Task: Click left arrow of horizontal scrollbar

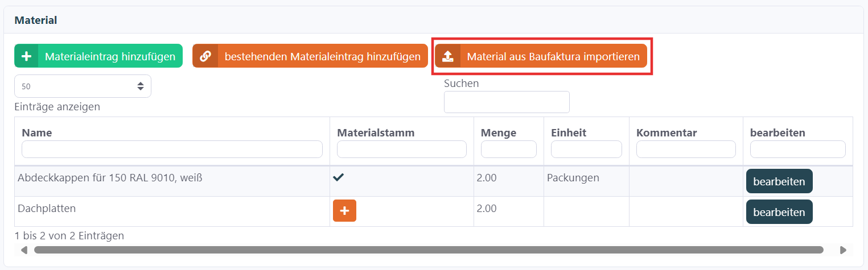Action: (x=24, y=250)
